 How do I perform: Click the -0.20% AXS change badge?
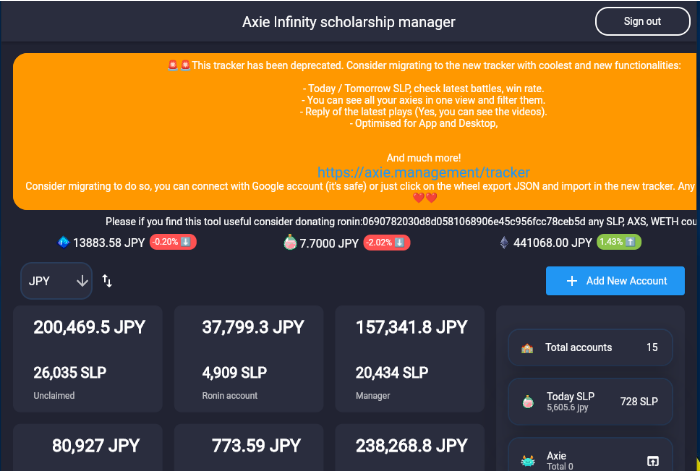click(x=173, y=242)
